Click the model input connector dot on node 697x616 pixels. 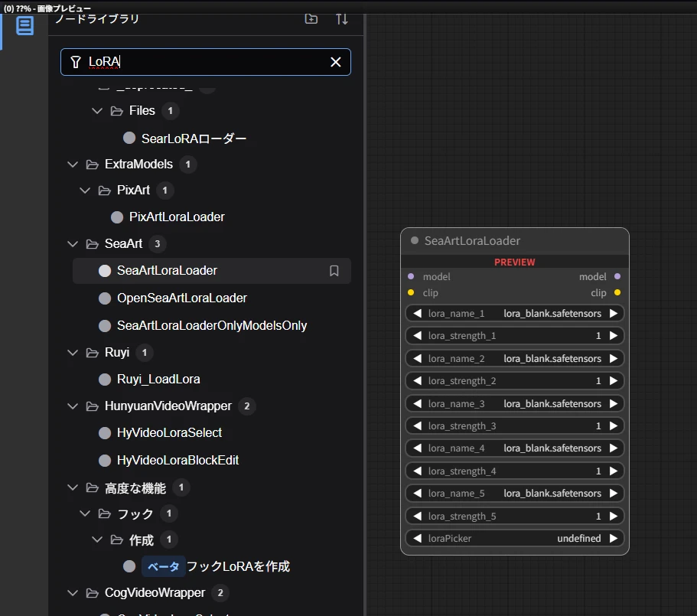[411, 277]
